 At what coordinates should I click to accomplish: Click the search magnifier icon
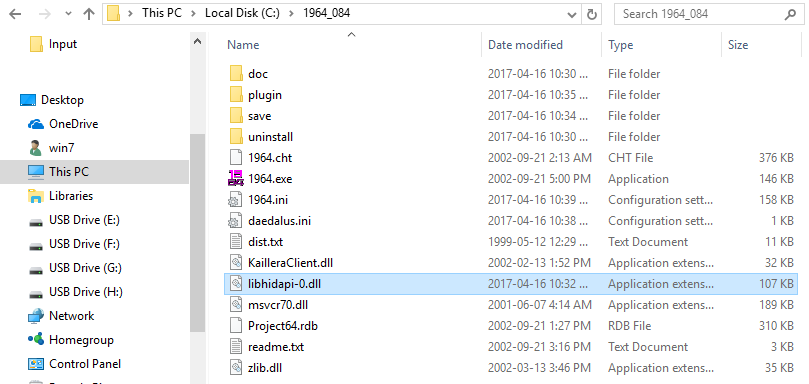(x=789, y=14)
